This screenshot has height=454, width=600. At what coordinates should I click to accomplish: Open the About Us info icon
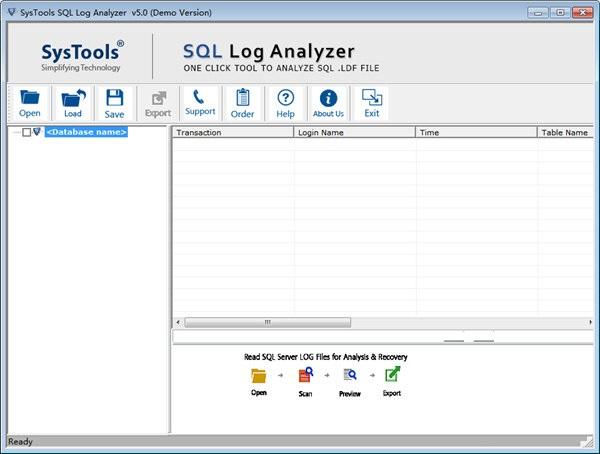(x=328, y=103)
